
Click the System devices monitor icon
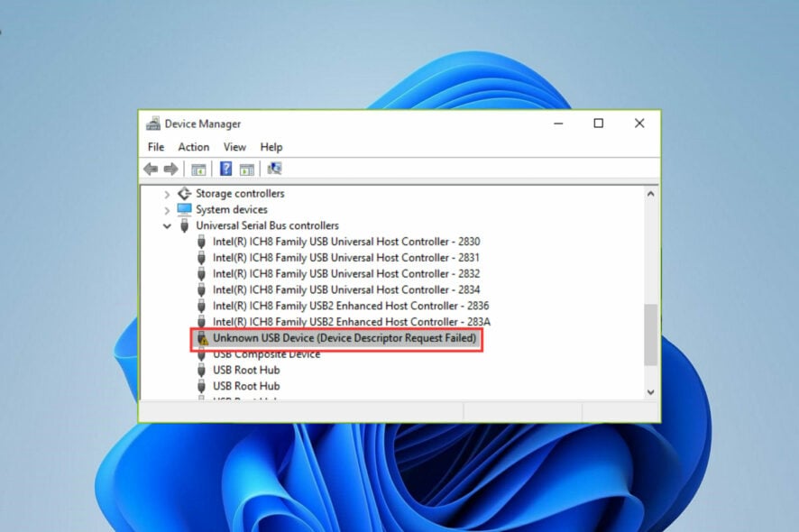point(184,209)
